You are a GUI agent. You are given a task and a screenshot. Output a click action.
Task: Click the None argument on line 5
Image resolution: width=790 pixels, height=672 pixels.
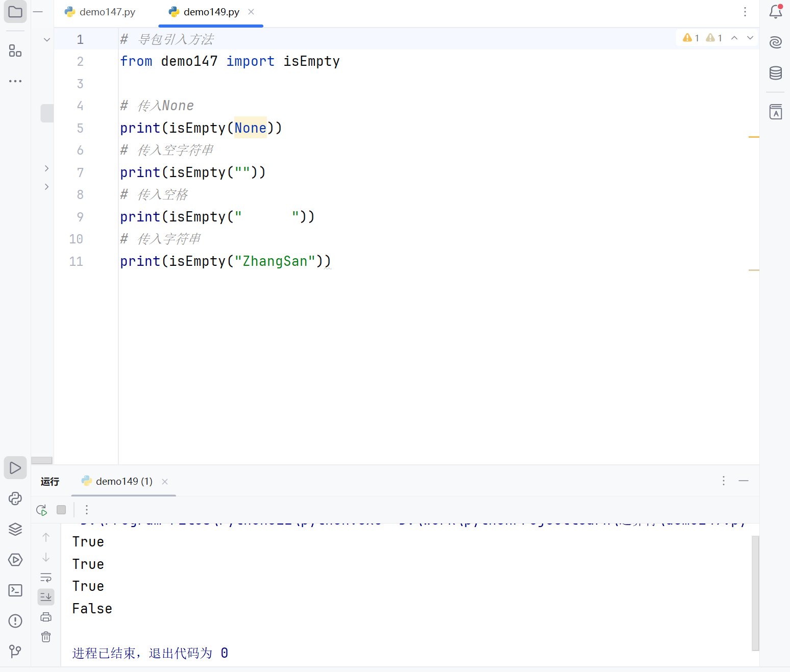(x=250, y=128)
